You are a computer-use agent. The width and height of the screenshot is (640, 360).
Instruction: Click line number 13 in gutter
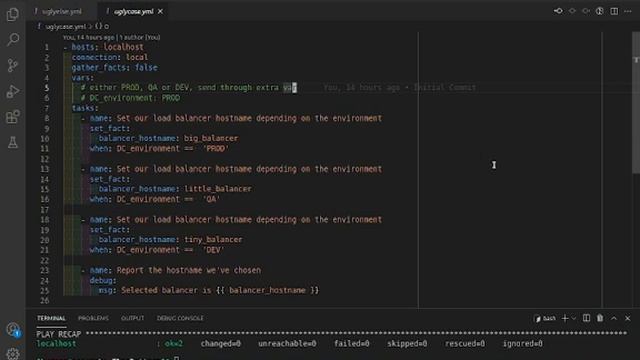coord(45,169)
